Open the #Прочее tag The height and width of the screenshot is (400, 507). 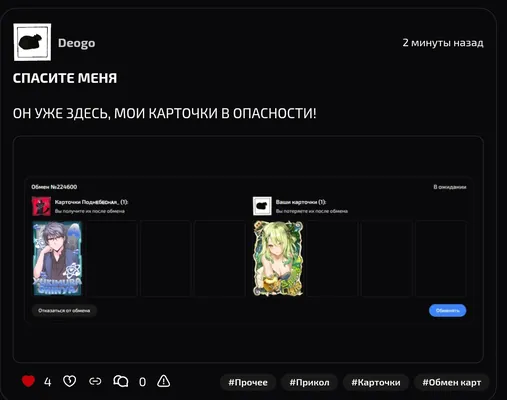click(x=248, y=382)
